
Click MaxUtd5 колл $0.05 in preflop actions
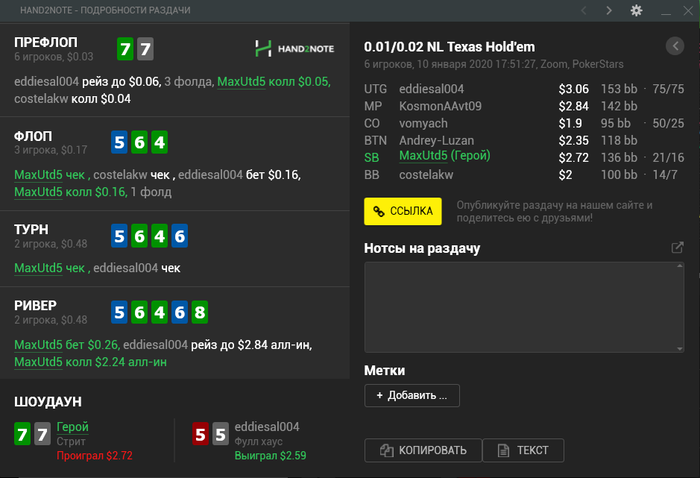coord(274,82)
